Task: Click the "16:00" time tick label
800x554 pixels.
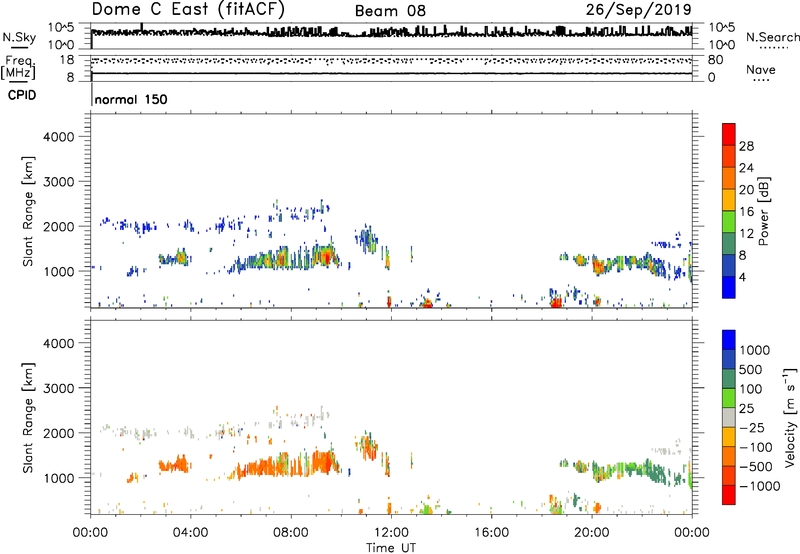Action: [491, 533]
